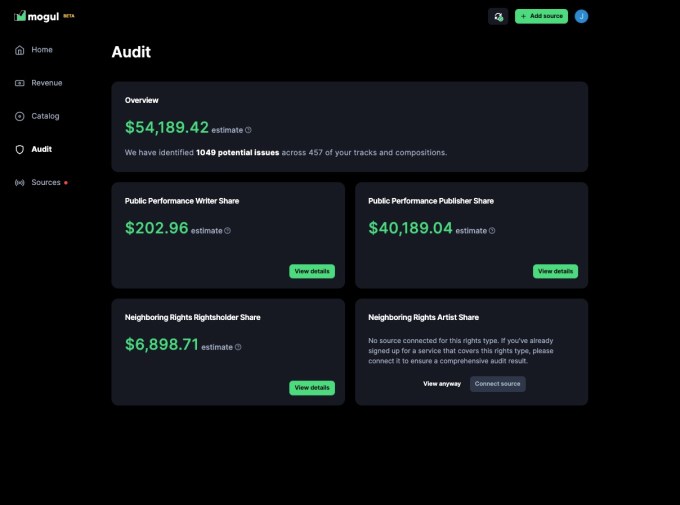This screenshot has height=505, width=680.
Task: Open the support headset icon button
Action: 498,16
